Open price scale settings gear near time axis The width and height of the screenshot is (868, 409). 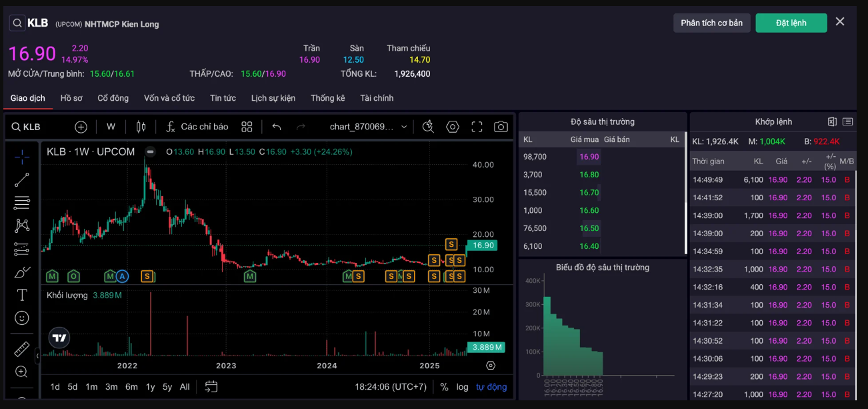[x=491, y=366]
